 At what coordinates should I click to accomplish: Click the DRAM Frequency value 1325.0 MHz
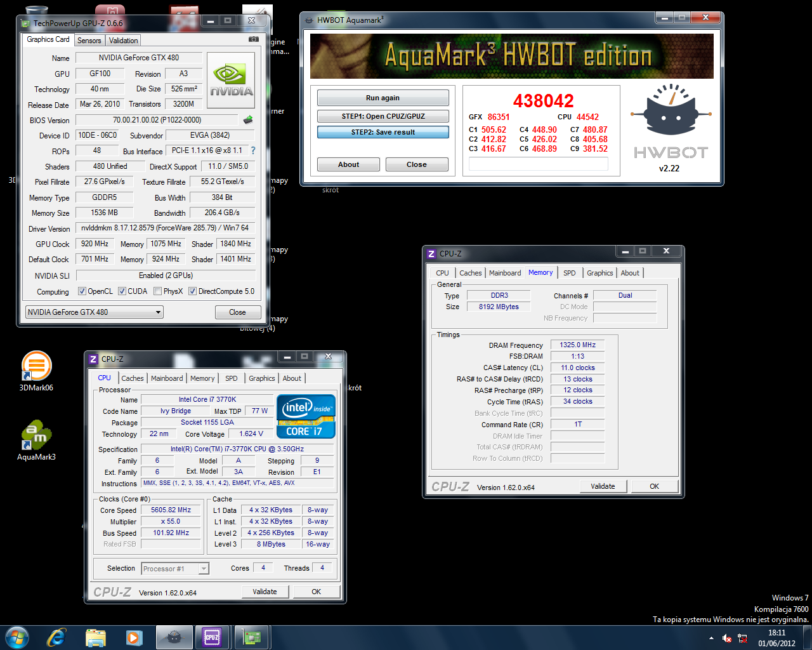point(578,345)
